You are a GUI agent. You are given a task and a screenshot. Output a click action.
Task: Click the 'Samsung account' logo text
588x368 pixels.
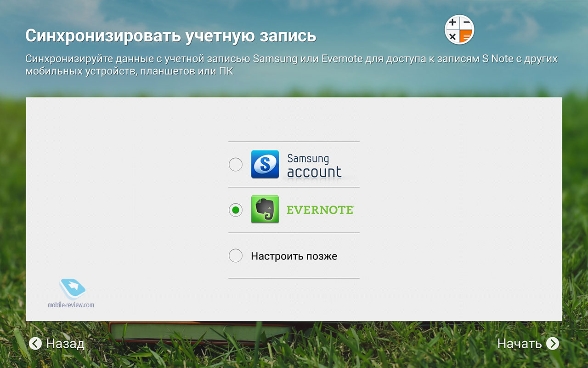[x=314, y=166]
